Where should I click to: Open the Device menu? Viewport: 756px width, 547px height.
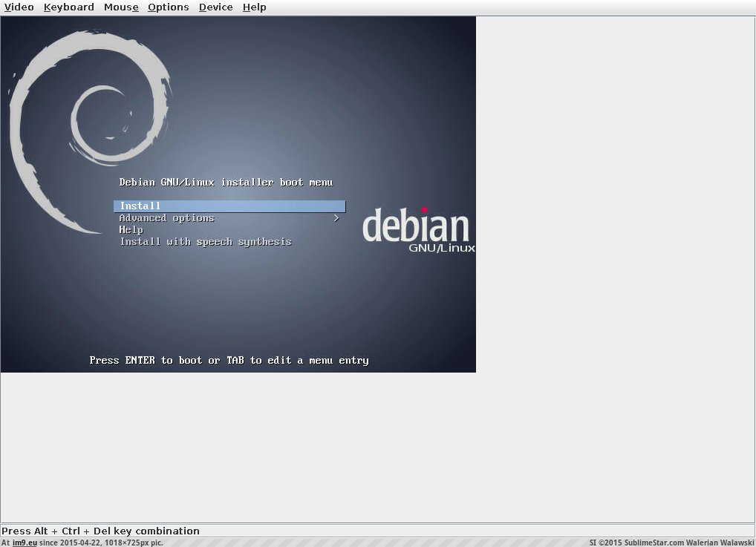215,7
